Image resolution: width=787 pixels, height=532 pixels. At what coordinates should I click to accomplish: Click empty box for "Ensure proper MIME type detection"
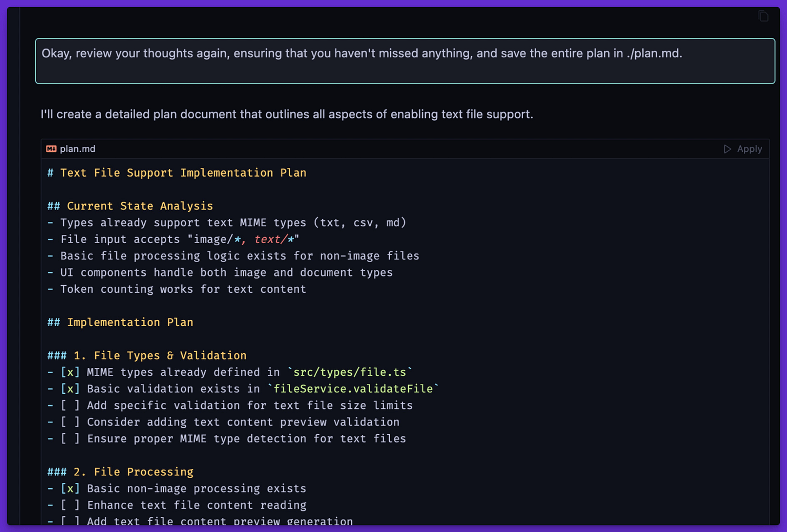tap(70, 439)
